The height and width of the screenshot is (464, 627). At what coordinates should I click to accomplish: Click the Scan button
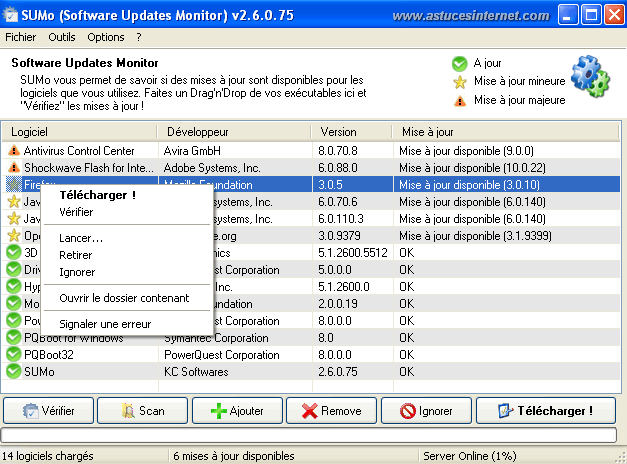(x=142, y=410)
